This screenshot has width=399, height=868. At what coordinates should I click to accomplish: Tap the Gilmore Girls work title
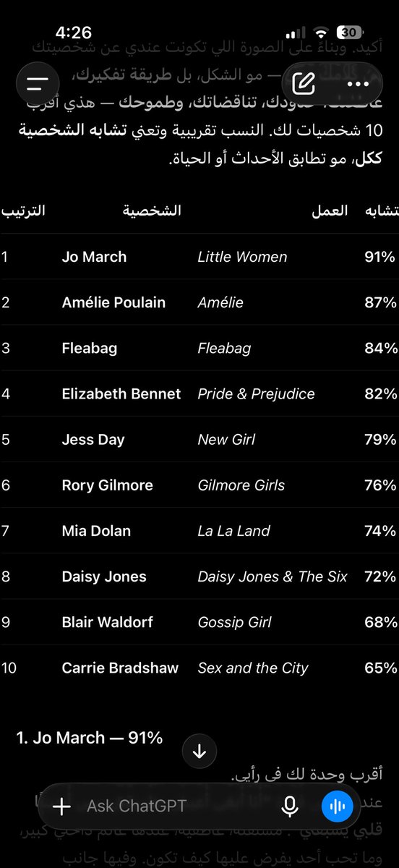pyautogui.click(x=241, y=485)
